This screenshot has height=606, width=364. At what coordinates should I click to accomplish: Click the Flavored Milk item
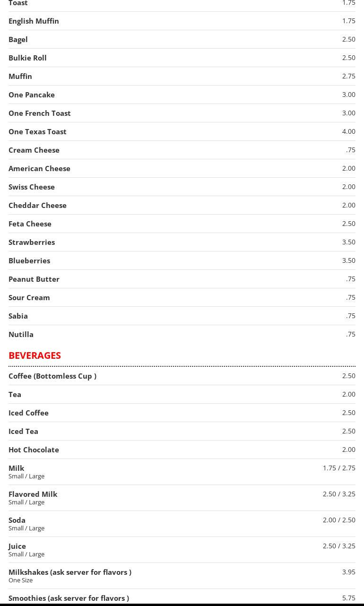33,494
